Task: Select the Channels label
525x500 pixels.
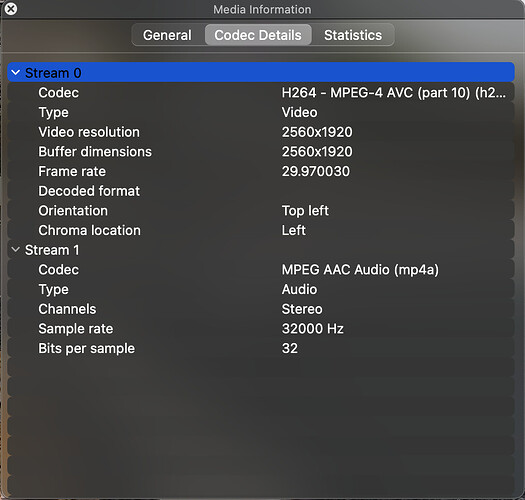Action: click(67, 309)
